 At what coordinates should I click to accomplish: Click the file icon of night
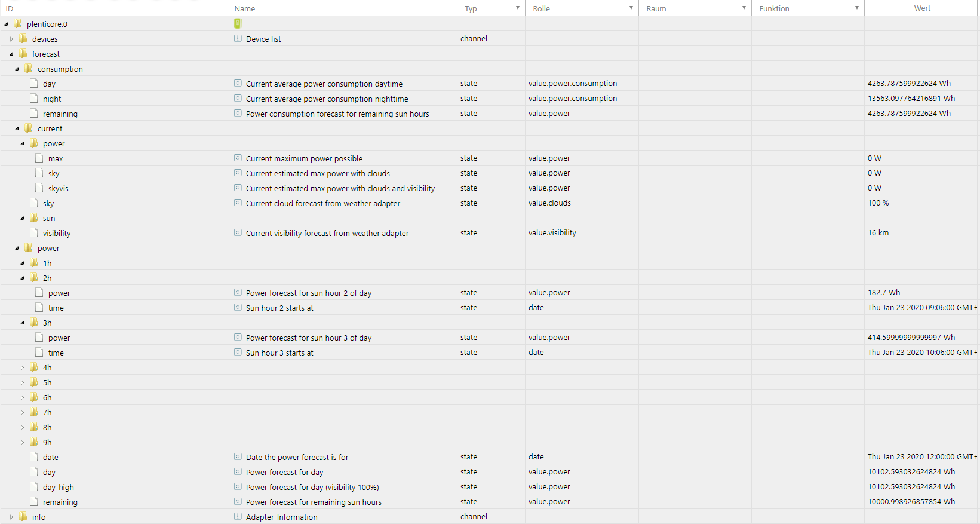click(34, 98)
